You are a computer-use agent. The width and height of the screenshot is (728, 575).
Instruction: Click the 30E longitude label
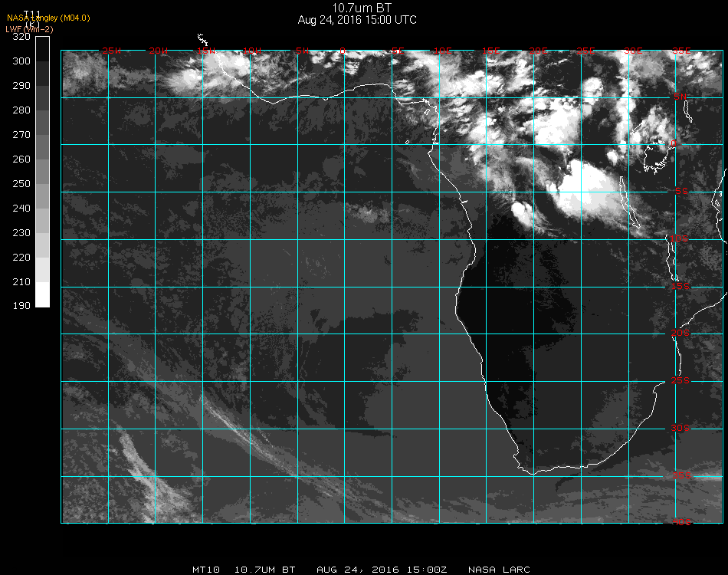633,51
